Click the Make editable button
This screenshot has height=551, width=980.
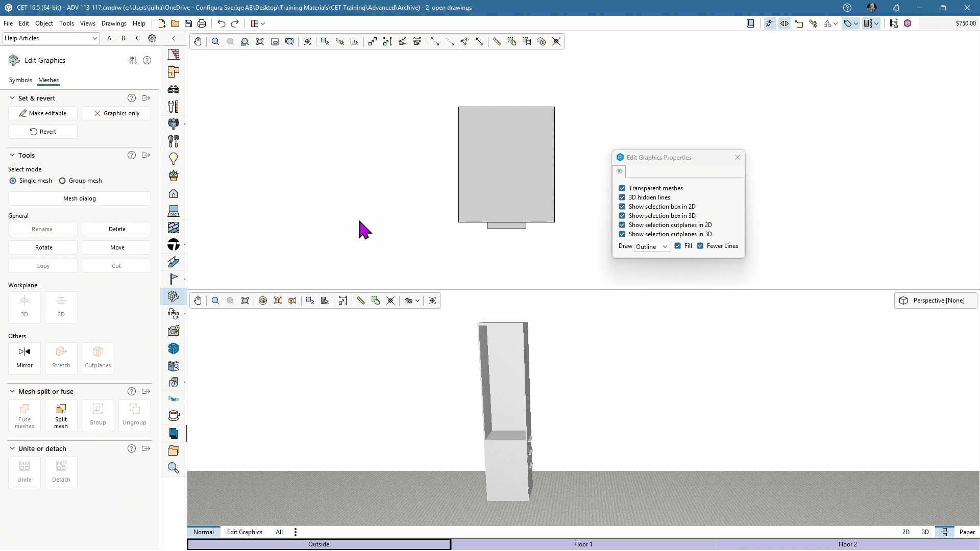43,113
